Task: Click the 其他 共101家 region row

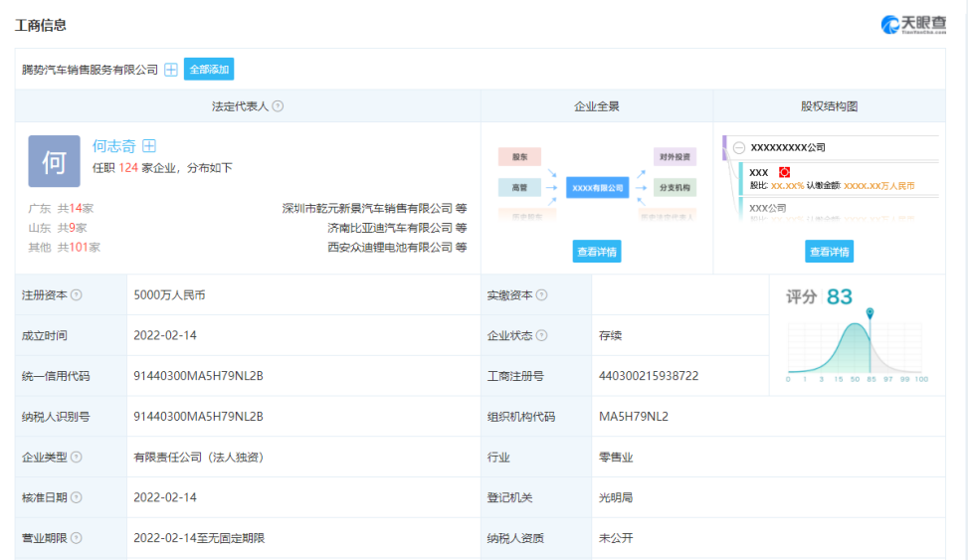Action: (x=65, y=248)
